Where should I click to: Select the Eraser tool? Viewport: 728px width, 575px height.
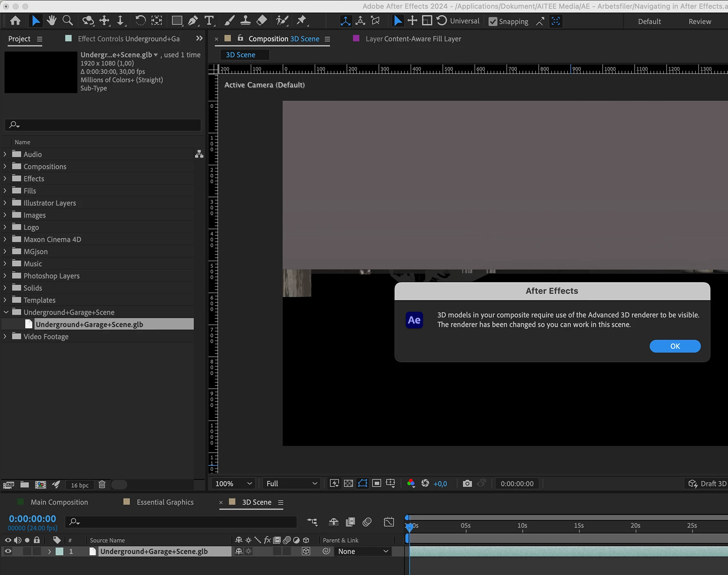[x=262, y=20]
